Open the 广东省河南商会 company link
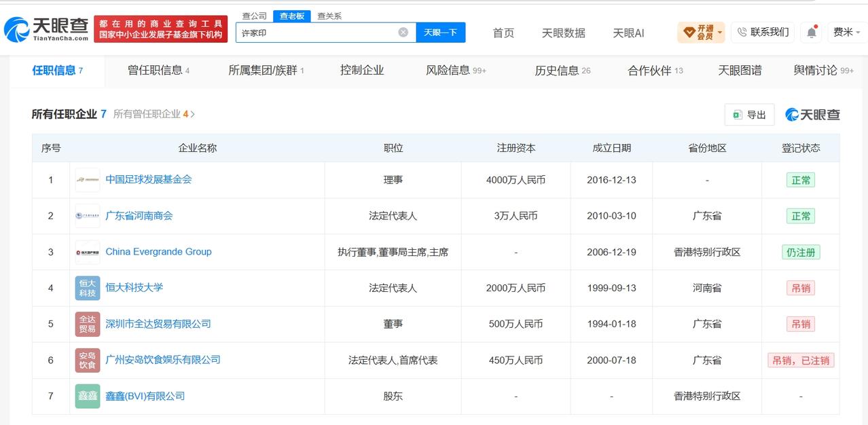This screenshot has width=868, height=425. coord(139,215)
